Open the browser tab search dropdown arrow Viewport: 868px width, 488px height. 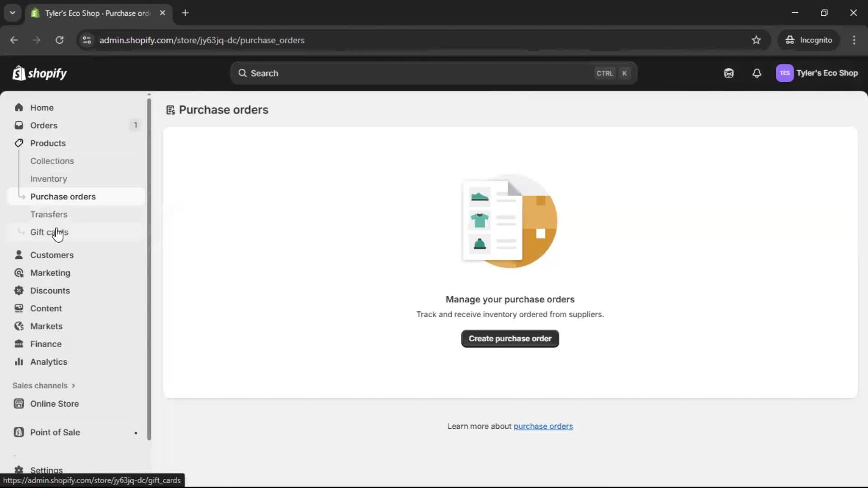[13, 13]
